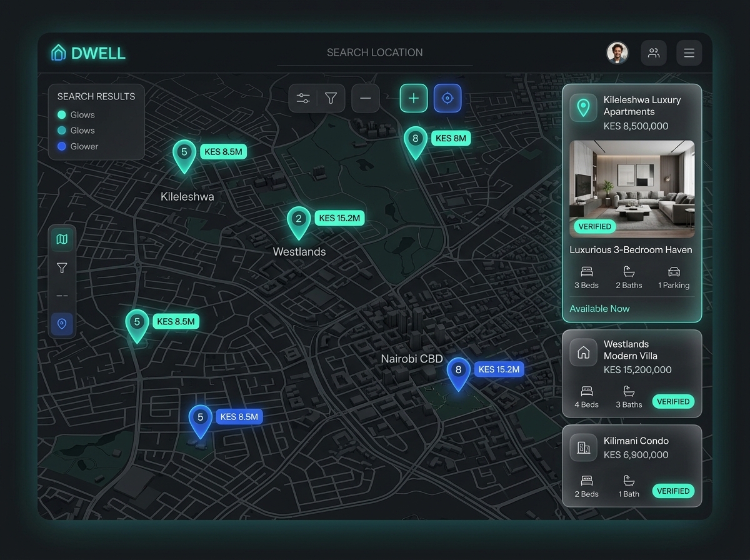Click the KES 8M price tag
This screenshot has height=560, width=750.
coord(451,138)
